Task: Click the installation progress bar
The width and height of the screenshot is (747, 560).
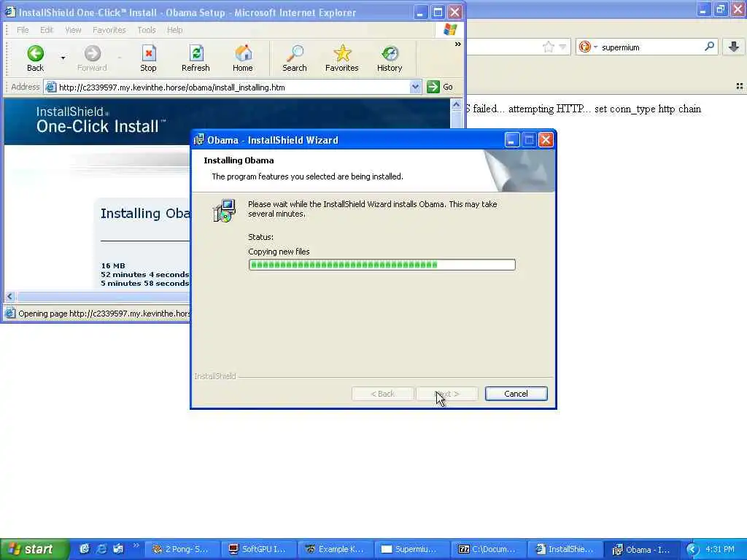Action: point(382,265)
